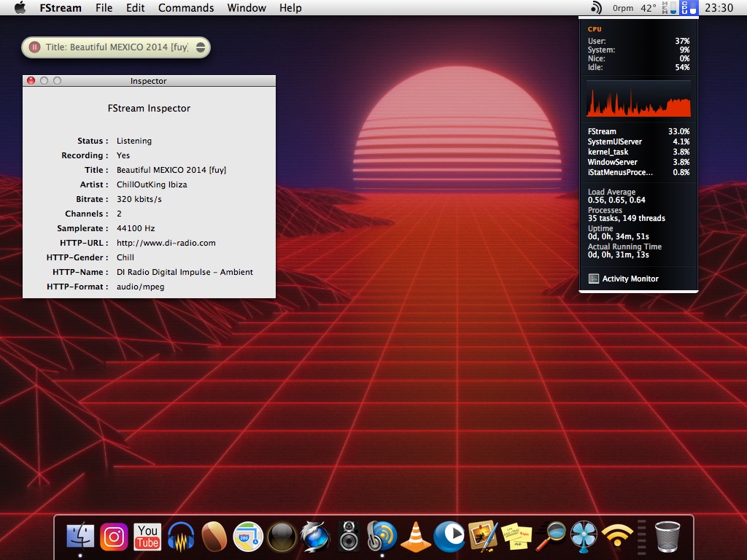
Task: Click the FStream headphones icon in dock
Action: (x=382, y=537)
